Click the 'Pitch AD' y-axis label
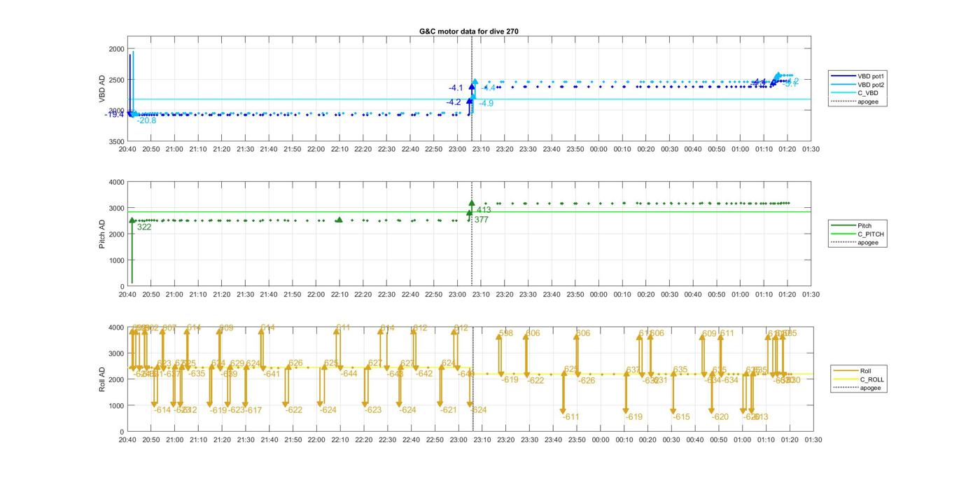Screen dimensions: 980x485 [101, 234]
